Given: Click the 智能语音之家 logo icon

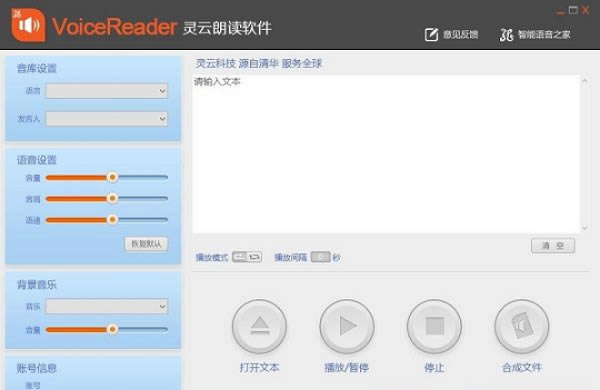Looking at the screenshot, I should point(506,35).
